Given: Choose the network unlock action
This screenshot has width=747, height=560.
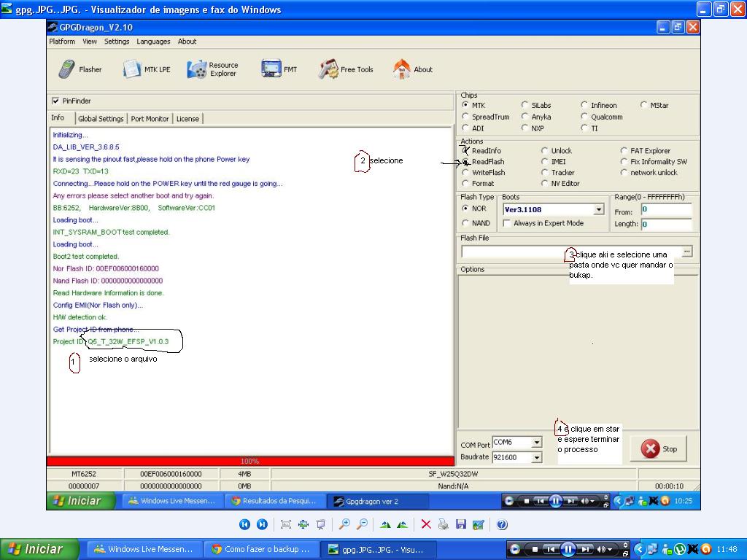Looking at the screenshot, I should (624, 172).
